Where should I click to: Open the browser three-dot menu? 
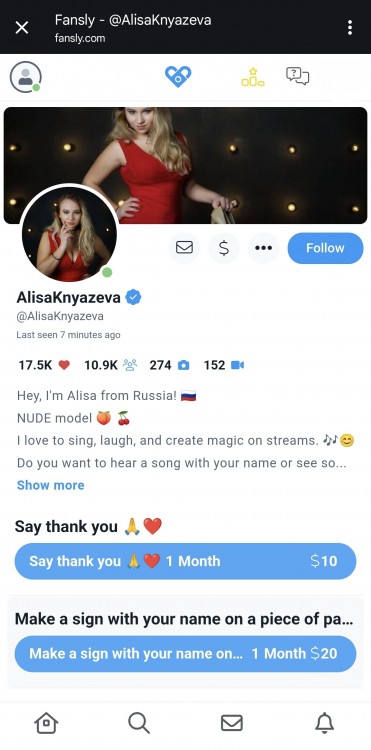350,27
